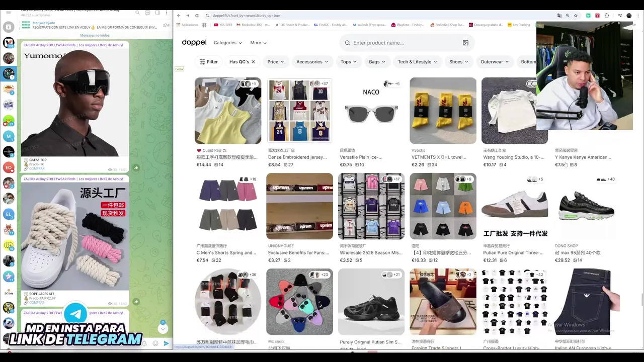644x362 pixels.
Task: Open the black green Air Max 95 thumbnail
Action: click(586, 206)
